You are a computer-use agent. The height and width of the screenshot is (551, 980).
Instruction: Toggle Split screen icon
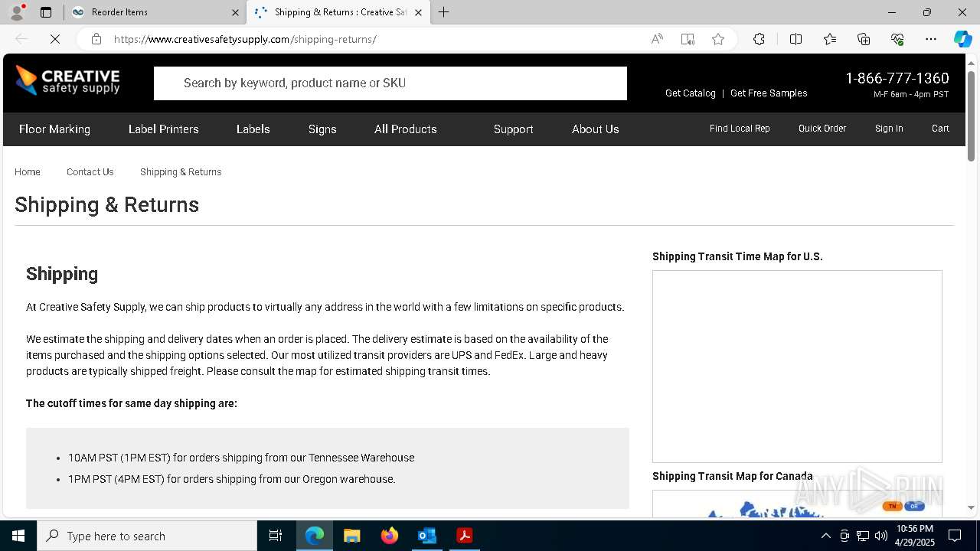coord(795,39)
